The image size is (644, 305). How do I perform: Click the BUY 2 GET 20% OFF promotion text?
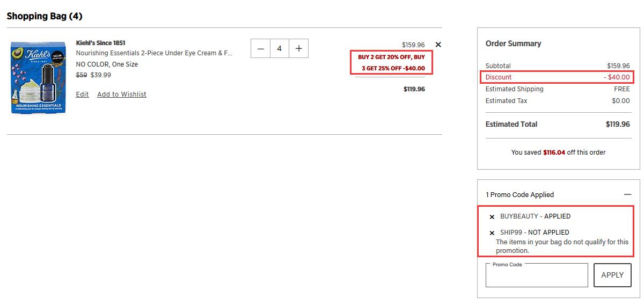(x=391, y=62)
